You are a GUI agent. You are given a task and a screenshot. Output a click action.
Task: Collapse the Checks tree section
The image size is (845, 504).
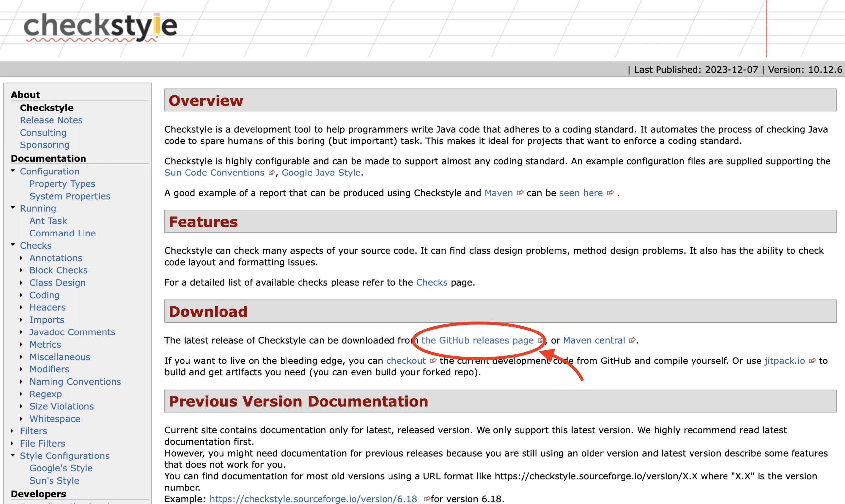(x=13, y=245)
